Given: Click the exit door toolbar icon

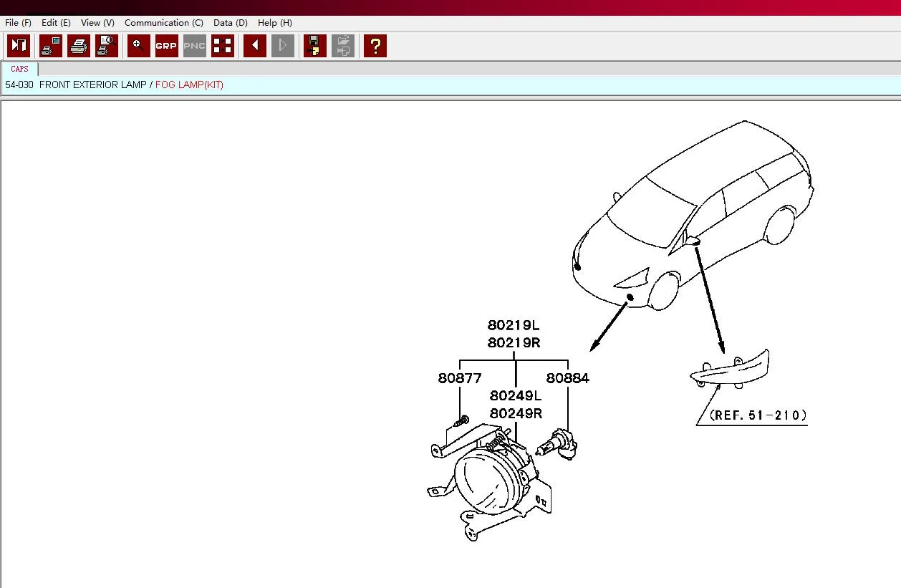Looking at the screenshot, I should click(x=19, y=46).
